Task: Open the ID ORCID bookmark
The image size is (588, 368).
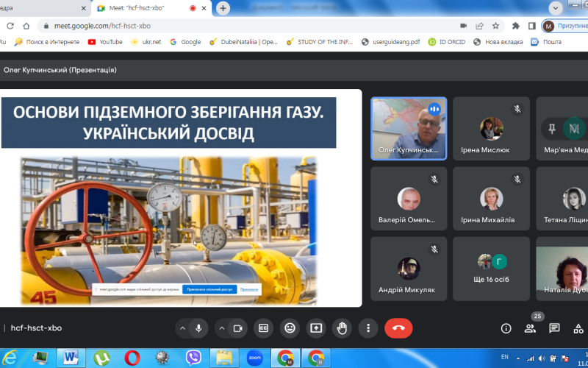Action: (447, 42)
